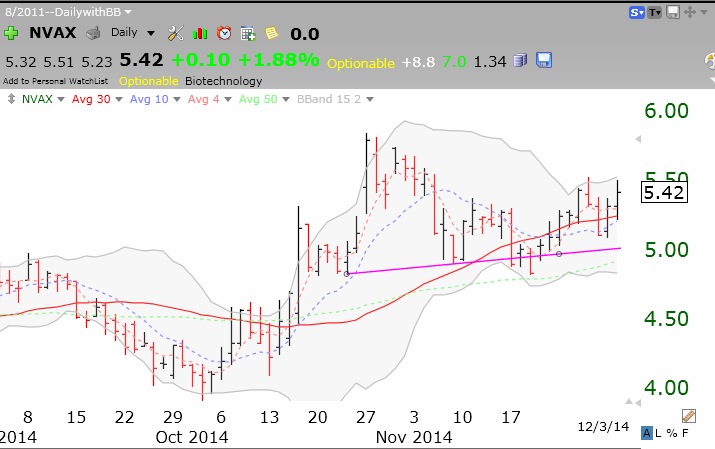Select the magenta trendline right anchor circle
Viewport: 715px width, 449px height.
point(559,254)
